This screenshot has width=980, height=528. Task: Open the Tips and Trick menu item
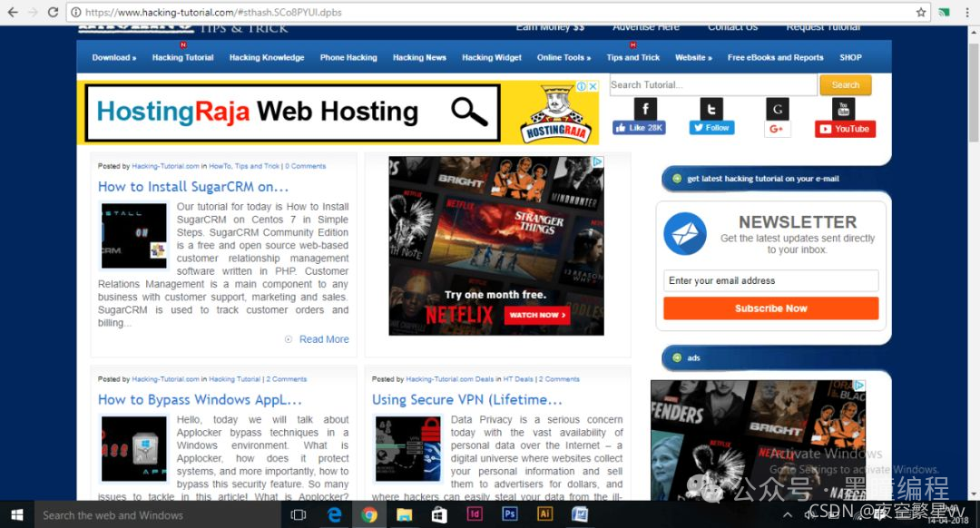(633, 57)
